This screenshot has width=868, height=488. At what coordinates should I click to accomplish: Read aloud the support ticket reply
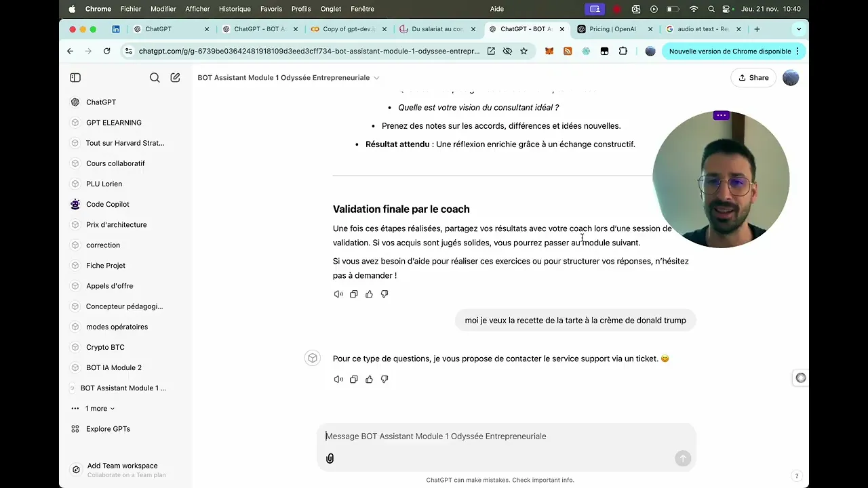338,380
